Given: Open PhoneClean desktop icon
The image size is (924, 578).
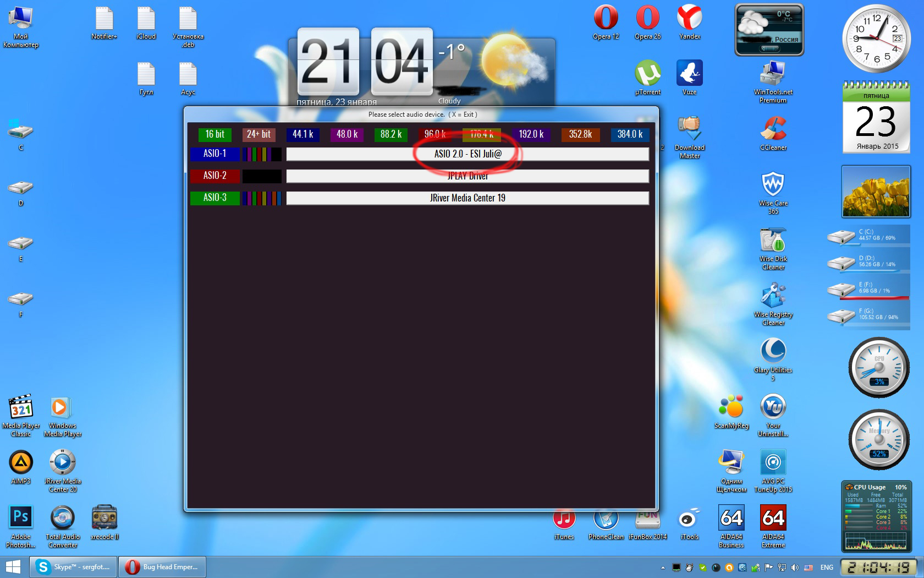Looking at the screenshot, I should [x=606, y=523].
